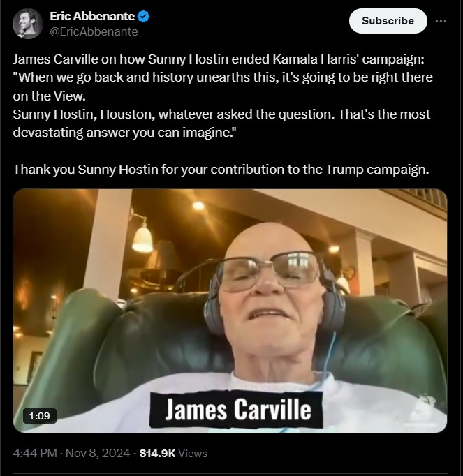463x476 pixels.
Task: Click the "devastating answer you can imagine" line
Action: click(x=124, y=133)
